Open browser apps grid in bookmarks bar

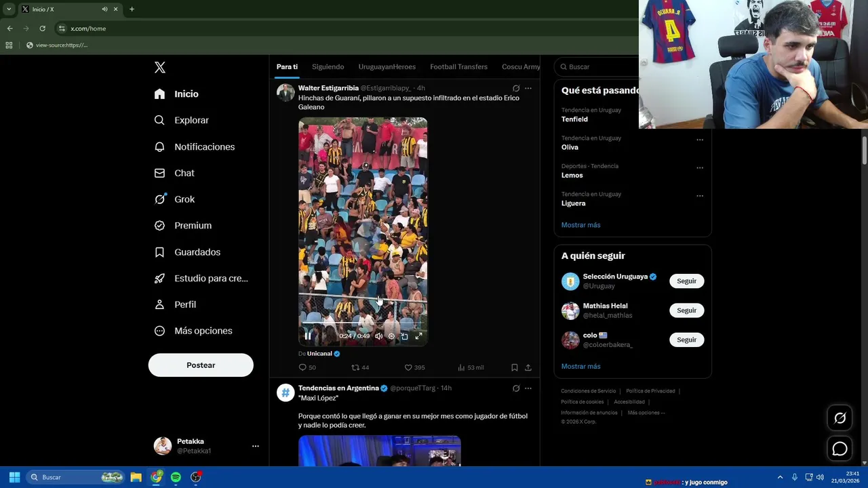9,45
